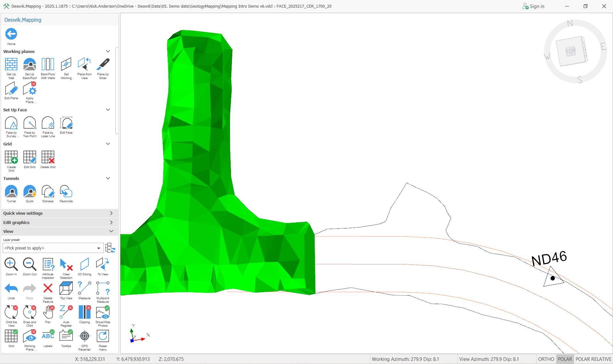This screenshot has height=364, width=613.
Task: Click the GPS Recenter icon
Action: pos(84,340)
